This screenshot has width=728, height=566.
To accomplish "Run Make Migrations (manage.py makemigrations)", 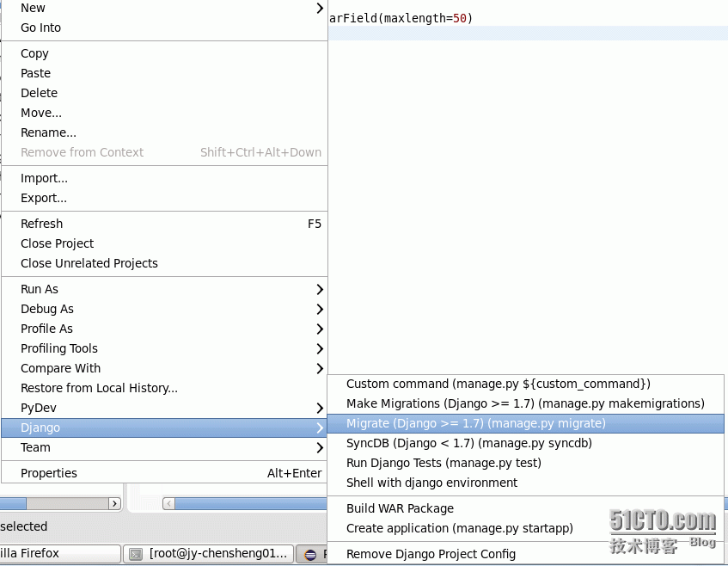I will coord(525,403).
